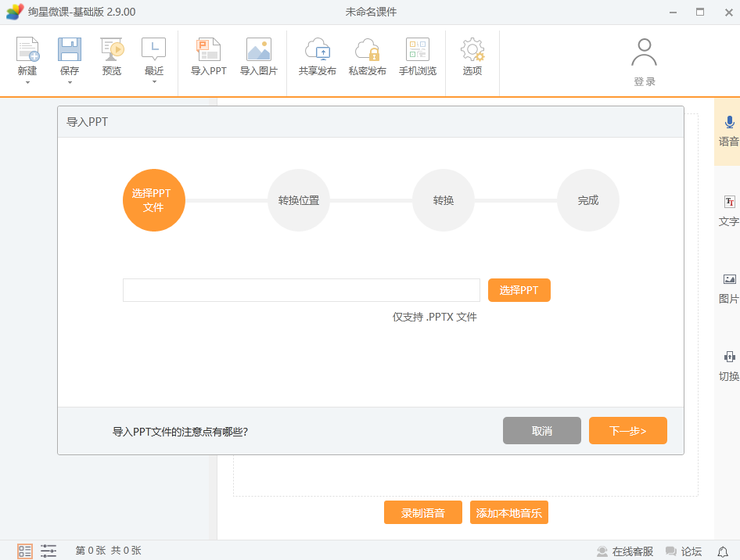
Task: Click the 取消 cancel button
Action: (x=542, y=431)
